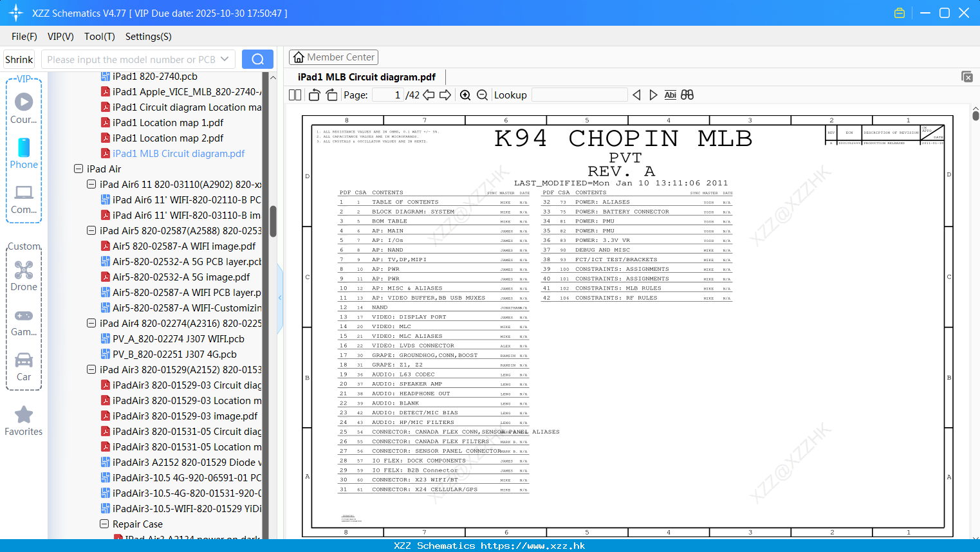Viewport: 980px width, 552px height.
Task: Go to previous page arrow
Action: click(x=429, y=95)
